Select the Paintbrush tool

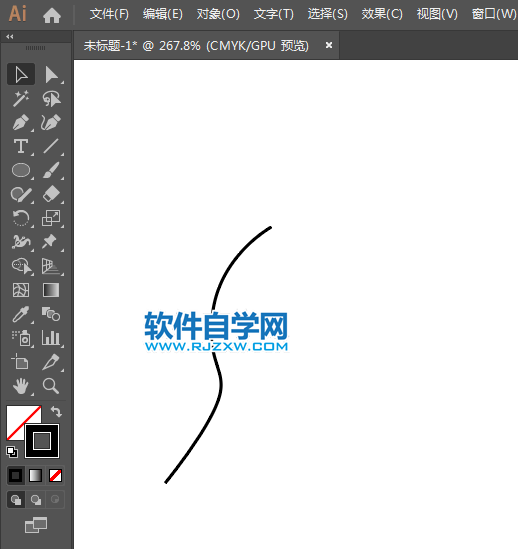tap(51, 171)
